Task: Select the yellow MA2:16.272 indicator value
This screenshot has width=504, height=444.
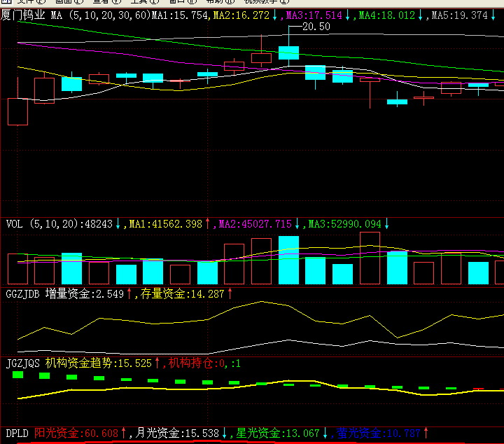Action: (x=241, y=15)
